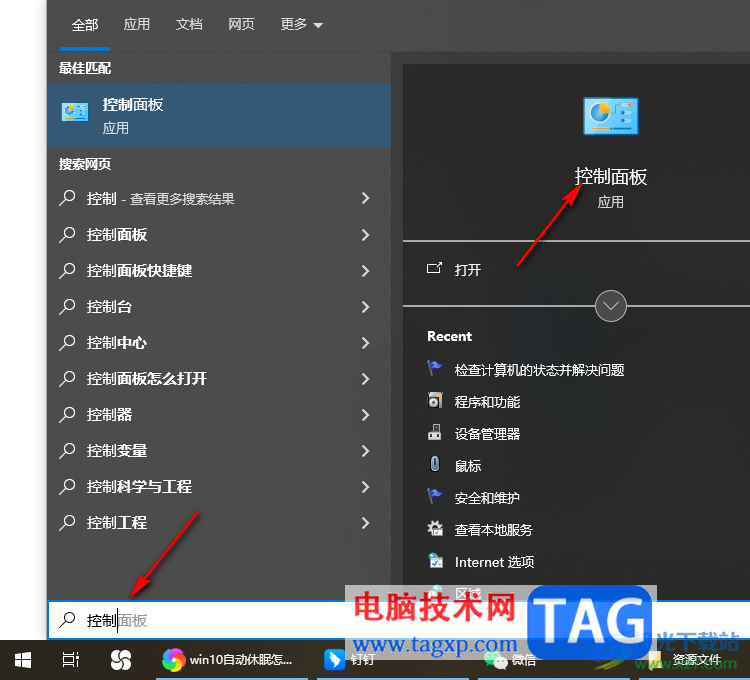Open recent item 程序和功能

coord(487,402)
